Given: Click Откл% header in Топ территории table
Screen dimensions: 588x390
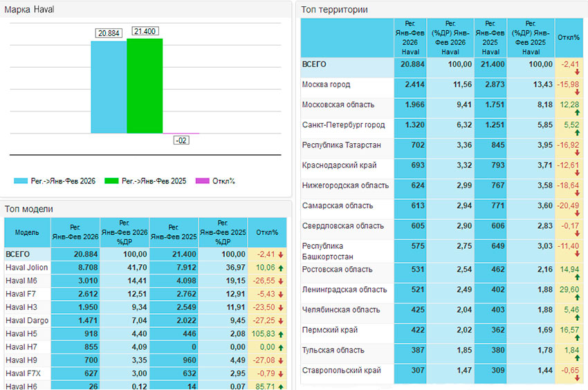Looking at the screenshot, I should tap(569, 37).
